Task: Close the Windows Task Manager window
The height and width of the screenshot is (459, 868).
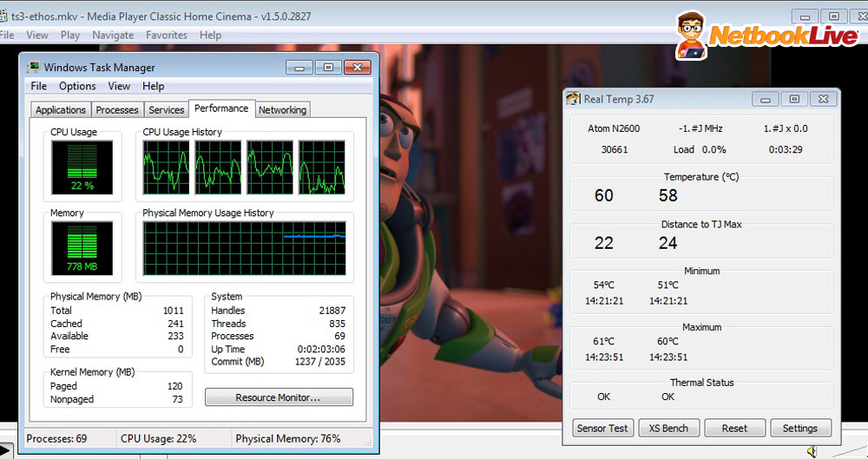Action: [358, 68]
